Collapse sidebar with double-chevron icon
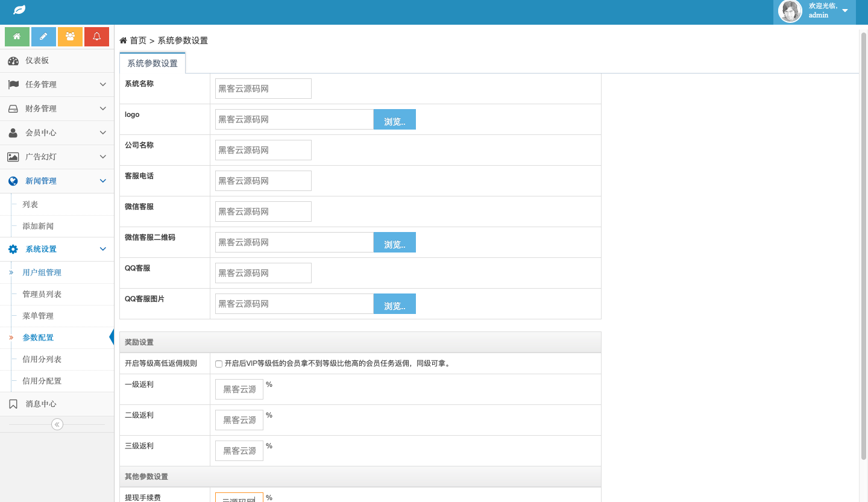The image size is (868, 502). point(57,424)
